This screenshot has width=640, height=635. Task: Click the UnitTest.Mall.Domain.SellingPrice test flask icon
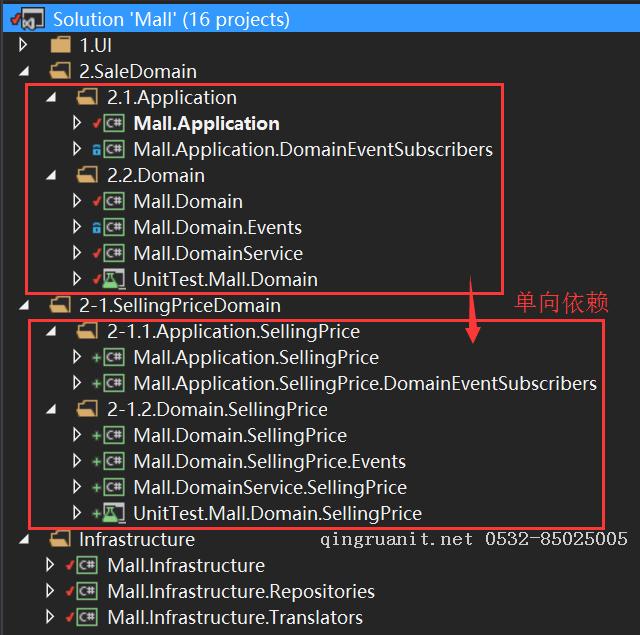(x=114, y=513)
